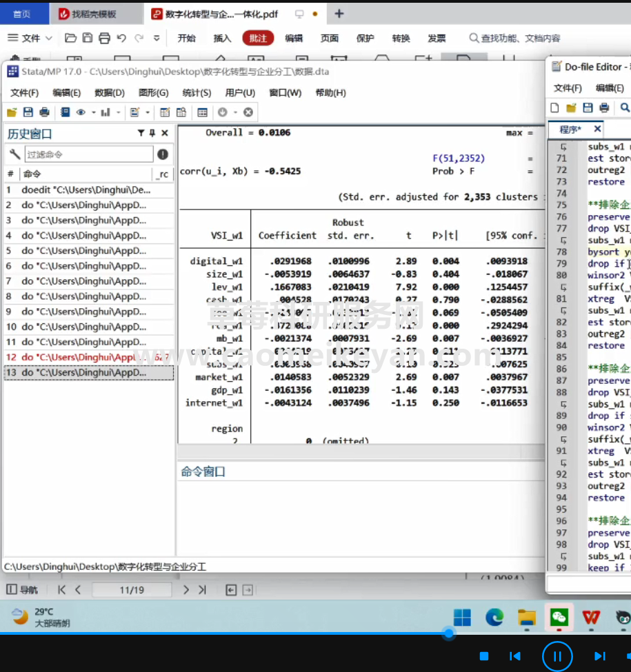Open Stata 文件(F) menu
The width and height of the screenshot is (631, 672).
tap(24, 93)
